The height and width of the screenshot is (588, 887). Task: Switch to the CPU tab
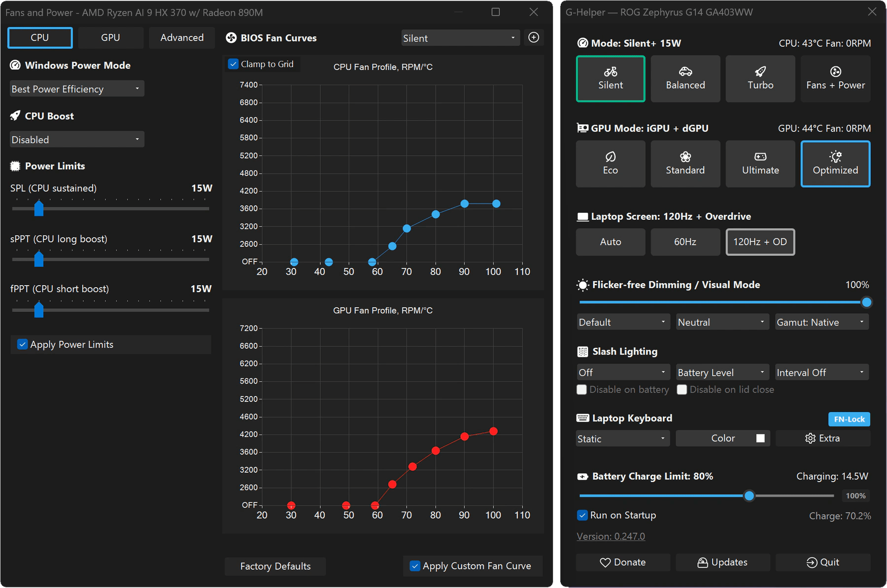coord(40,37)
